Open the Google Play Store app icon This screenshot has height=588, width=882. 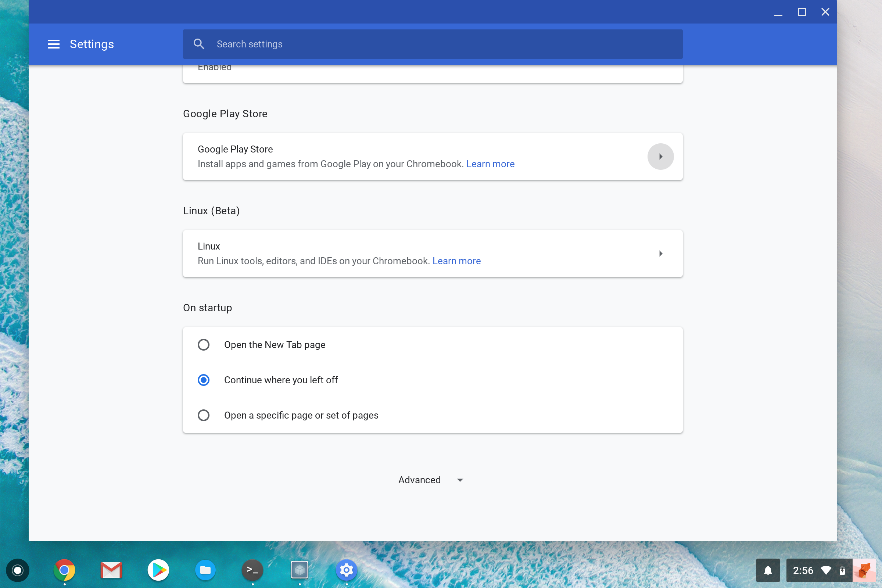coord(158,570)
